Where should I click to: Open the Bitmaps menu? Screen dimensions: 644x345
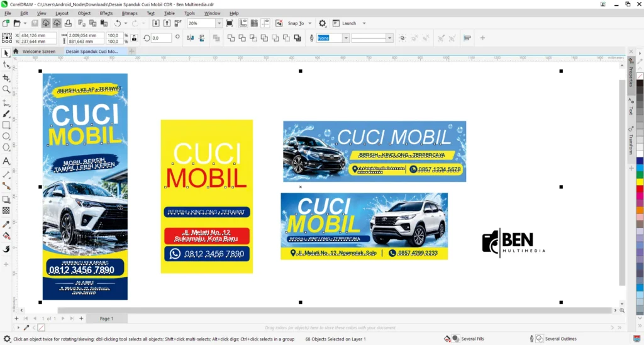pos(130,13)
